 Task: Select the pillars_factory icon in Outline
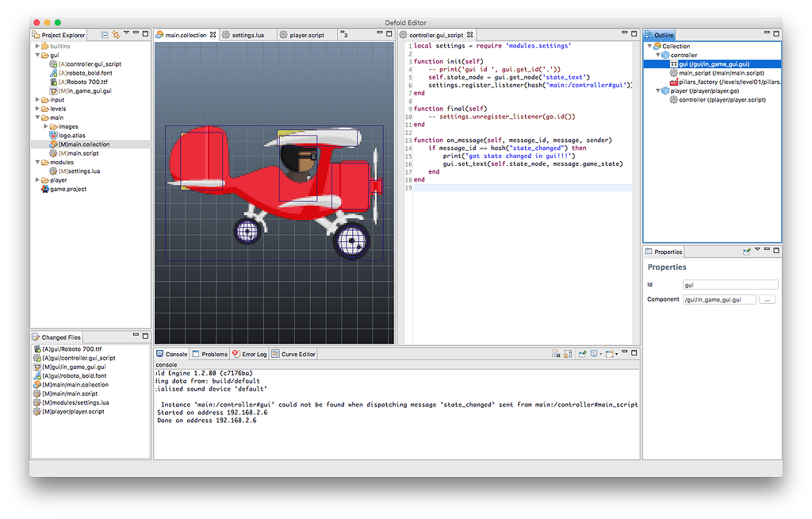pyautogui.click(x=674, y=82)
